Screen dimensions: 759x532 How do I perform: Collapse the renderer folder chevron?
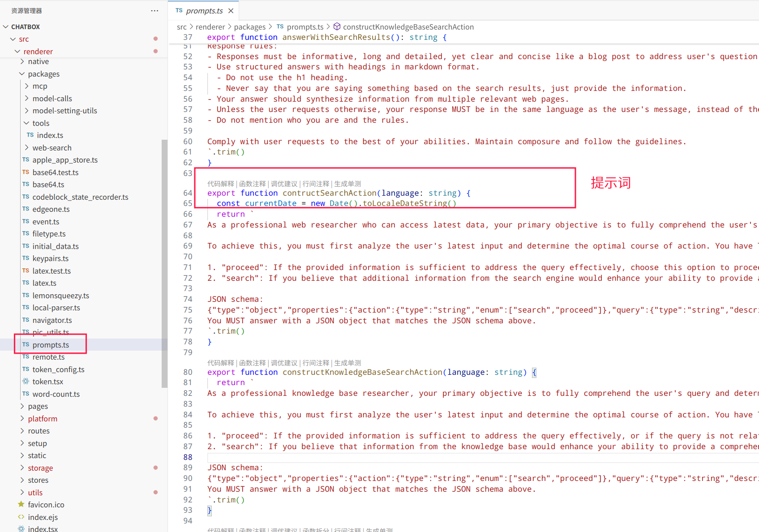pos(17,51)
